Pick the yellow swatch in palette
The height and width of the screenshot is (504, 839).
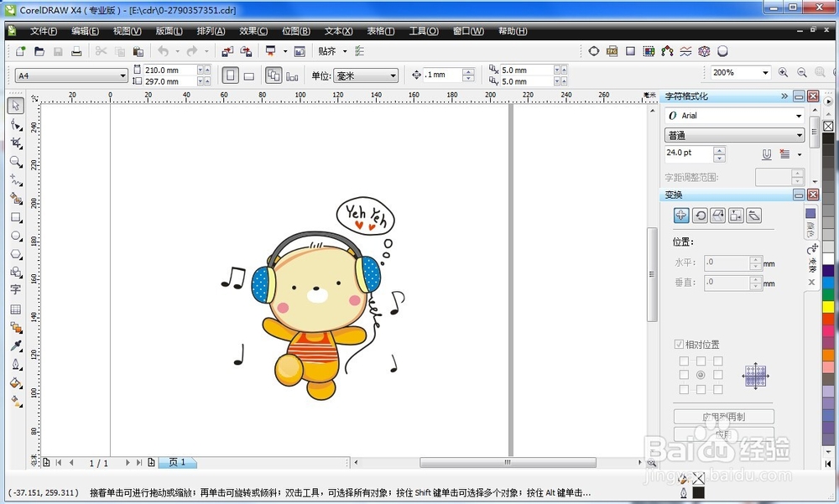click(x=828, y=307)
